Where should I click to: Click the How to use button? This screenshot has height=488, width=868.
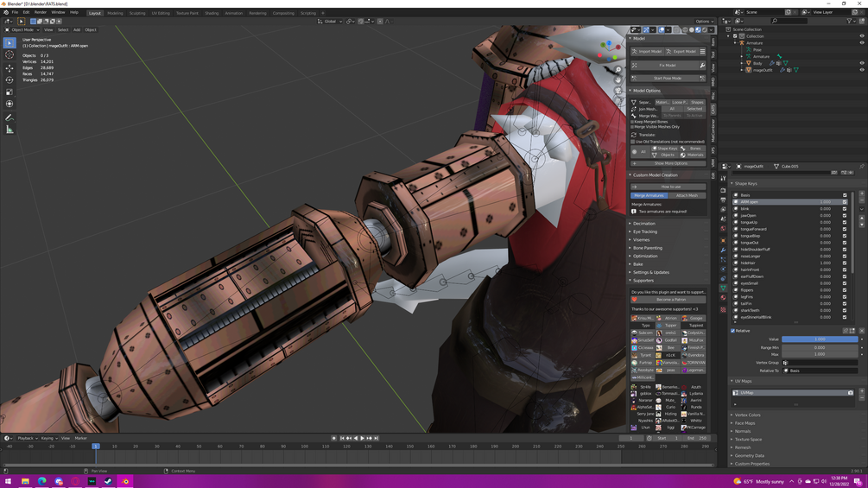point(668,187)
